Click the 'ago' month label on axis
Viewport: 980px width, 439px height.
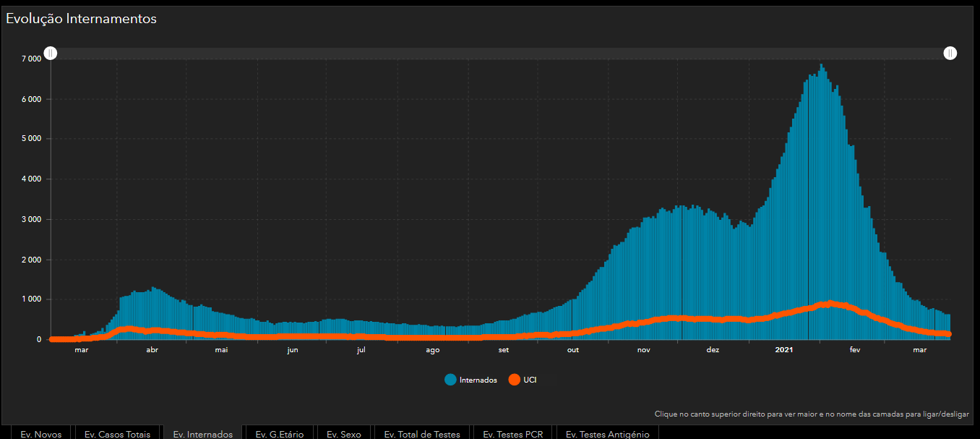click(x=432, y=351)
